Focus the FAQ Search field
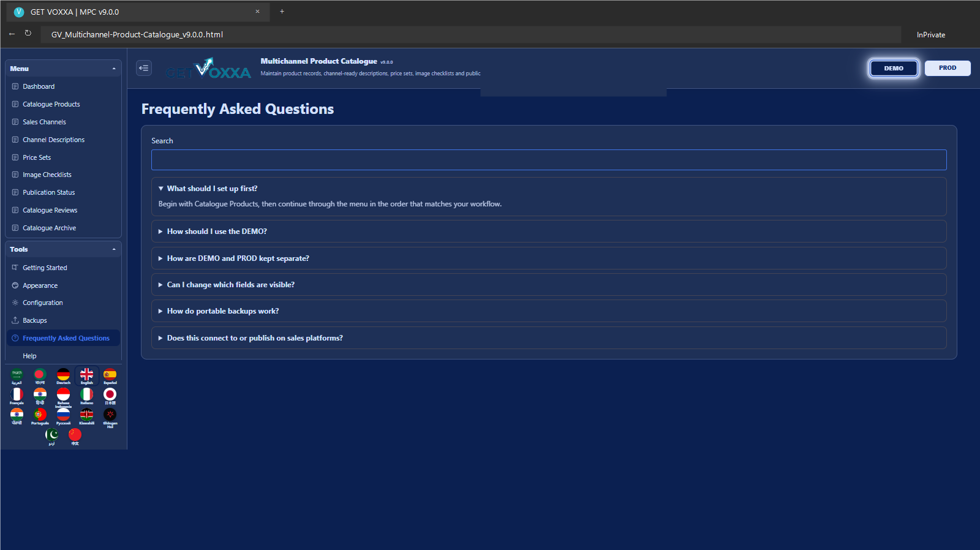Screen dimensions: 980x550 click(x=549, y=160)
